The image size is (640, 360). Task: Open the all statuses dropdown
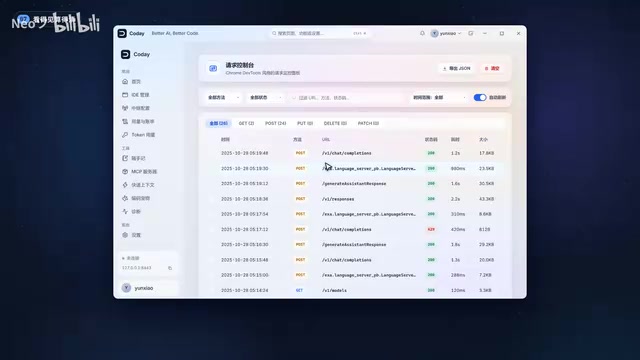click(265, 98)
